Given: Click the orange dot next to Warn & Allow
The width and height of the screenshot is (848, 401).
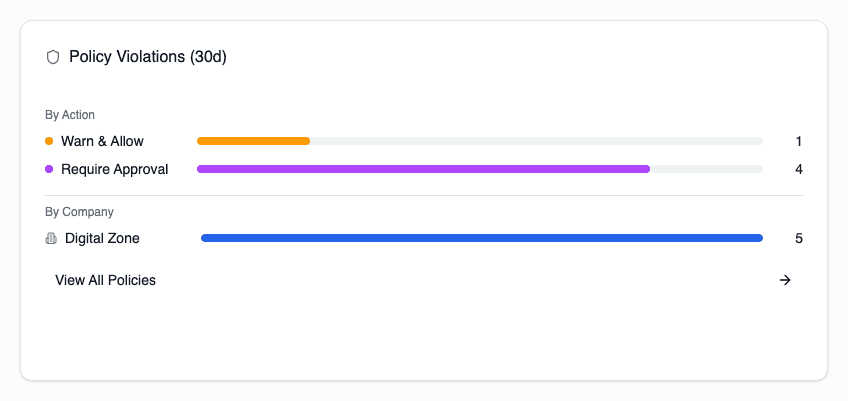Looking at the screenshot, I should point(49,141).
